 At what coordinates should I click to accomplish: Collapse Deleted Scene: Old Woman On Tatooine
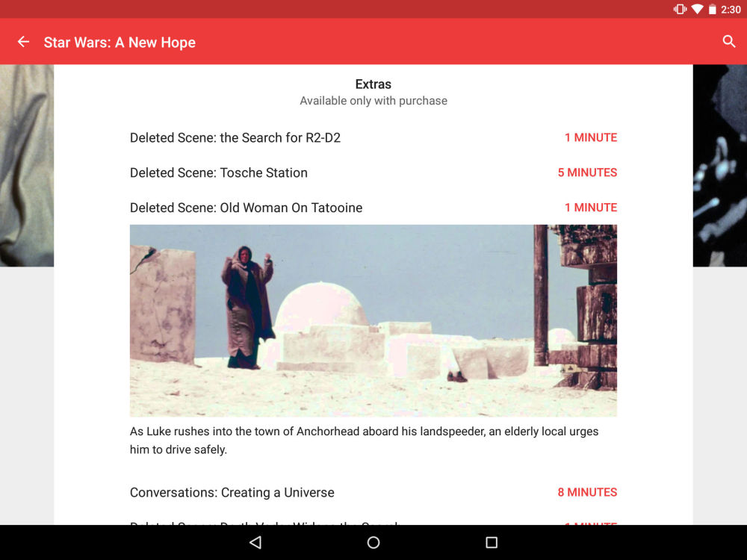coord(247,208)
